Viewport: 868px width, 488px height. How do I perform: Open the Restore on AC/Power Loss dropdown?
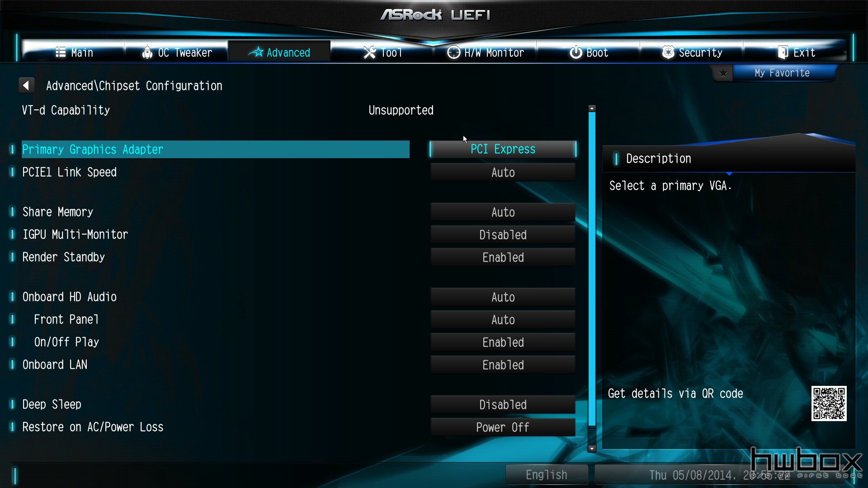503,427
